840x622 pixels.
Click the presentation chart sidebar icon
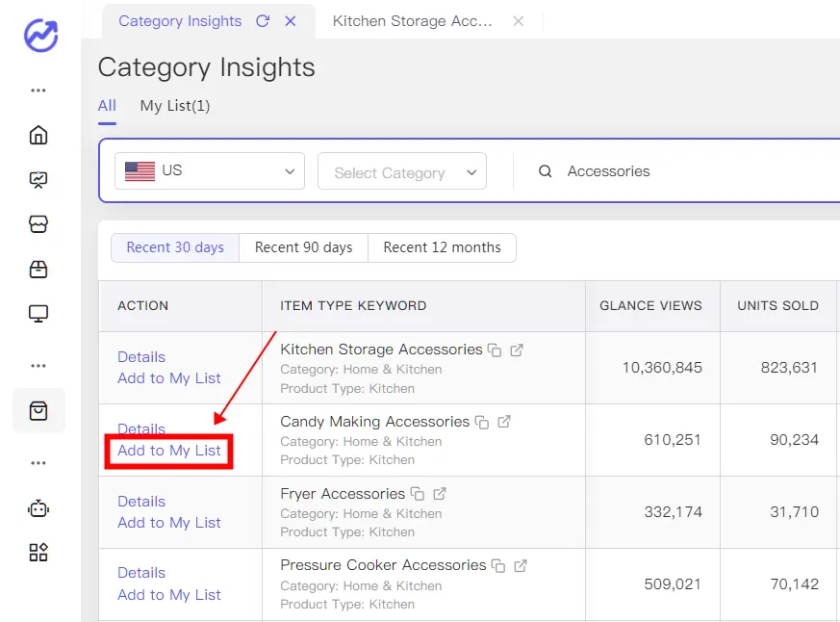[38, 180]
